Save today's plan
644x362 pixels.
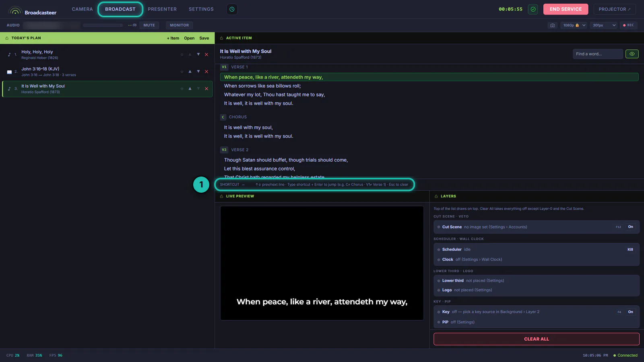pyautogui.click(x=204, y=38)
